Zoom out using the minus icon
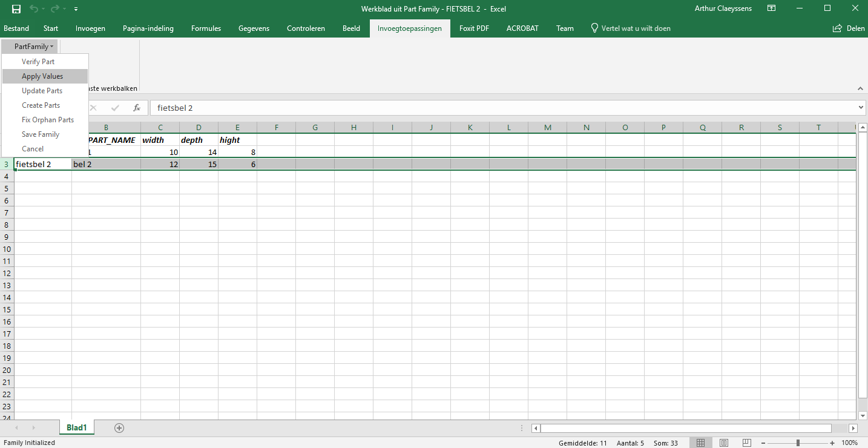 coord(763,443)
